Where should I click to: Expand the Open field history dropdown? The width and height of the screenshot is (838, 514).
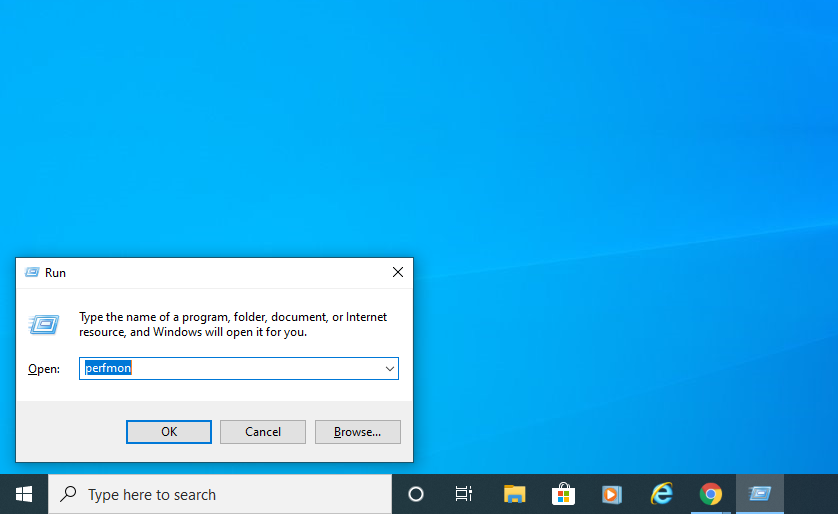(390, 369)
